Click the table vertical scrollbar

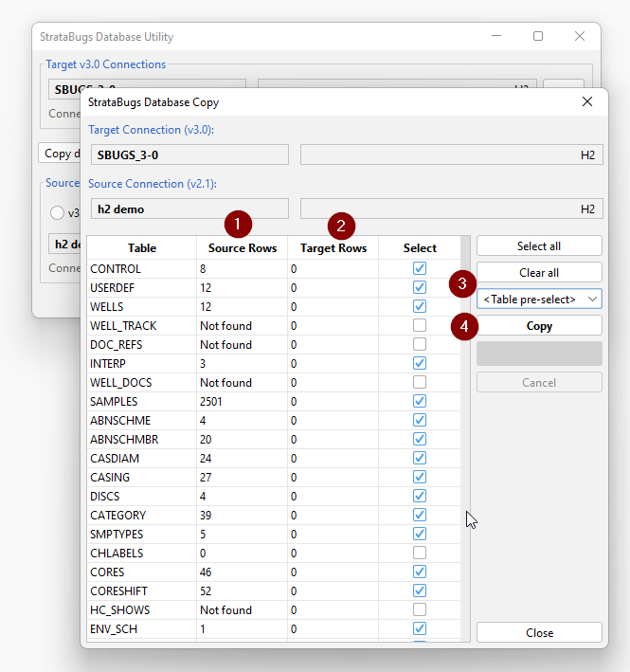(x=465, y=438)
